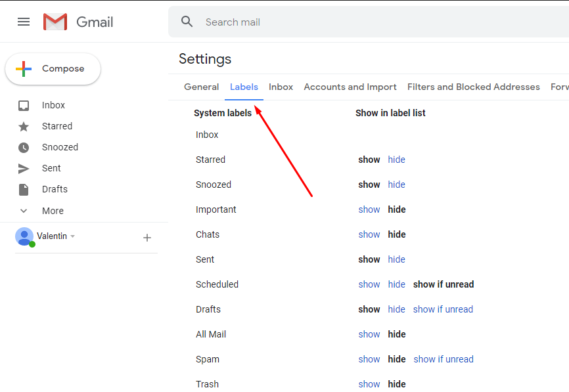Viewport: 569px width, 392px height.
Task: Click the Drafts file icon in sidebar
Action: [x=24, y=189]
